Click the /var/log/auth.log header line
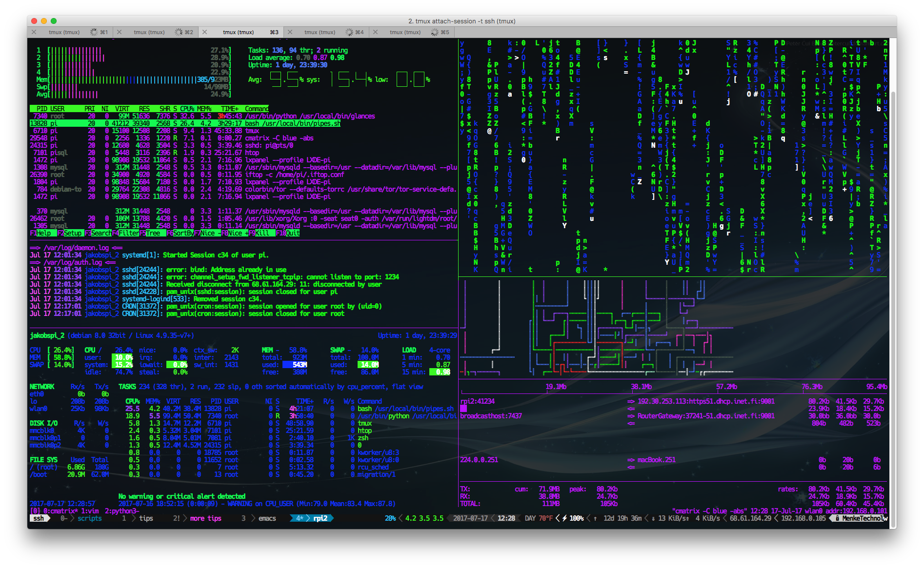This screenshot has height=568, width=924. click(73, 262)
